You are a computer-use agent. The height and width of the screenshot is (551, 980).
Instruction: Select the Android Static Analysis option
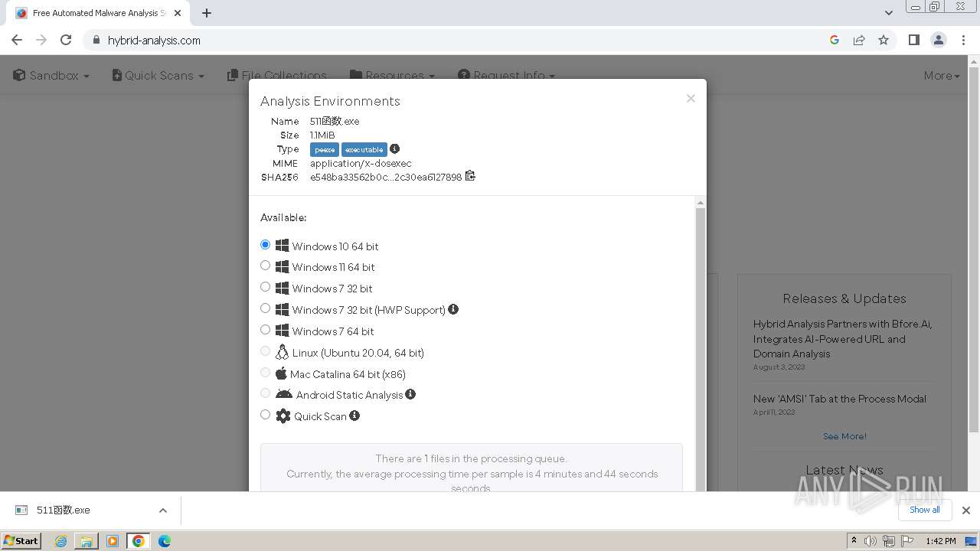pos(266,393)
